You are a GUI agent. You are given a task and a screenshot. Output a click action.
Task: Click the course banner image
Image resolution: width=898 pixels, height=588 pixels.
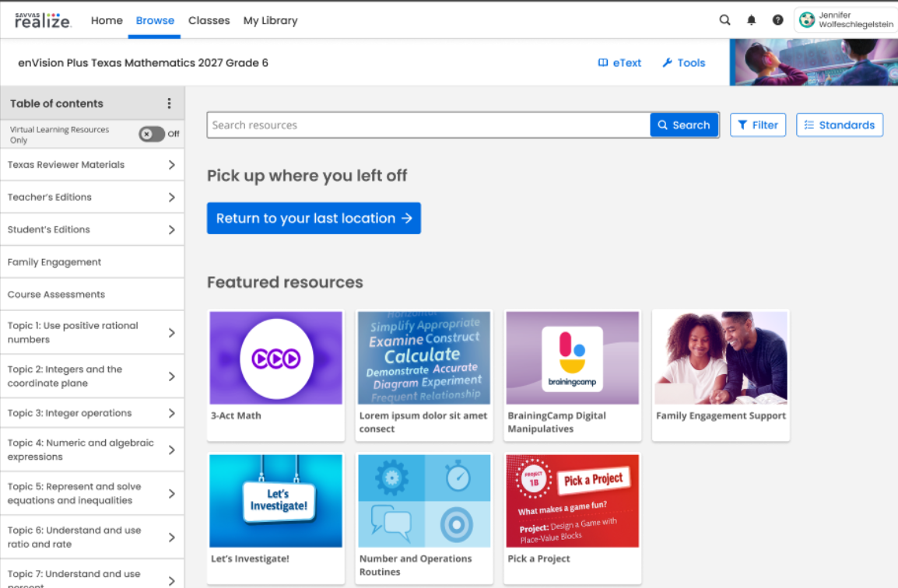pos(813,62)
